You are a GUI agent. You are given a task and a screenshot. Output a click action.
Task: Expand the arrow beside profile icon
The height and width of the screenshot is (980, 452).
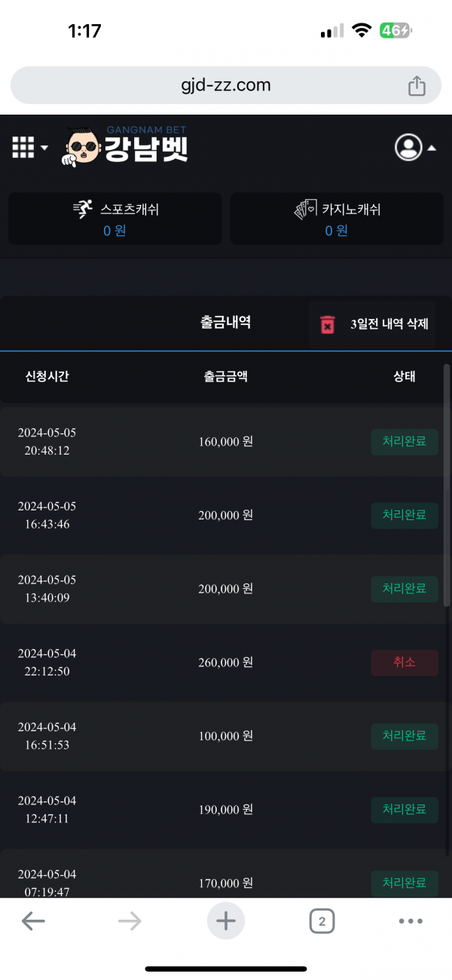tap(432, 149)
